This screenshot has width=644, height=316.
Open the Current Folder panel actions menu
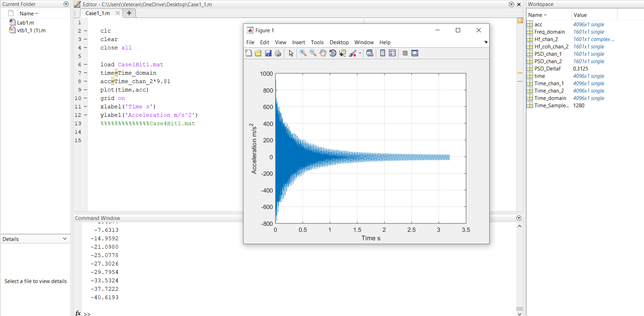[x=66, y=4]
